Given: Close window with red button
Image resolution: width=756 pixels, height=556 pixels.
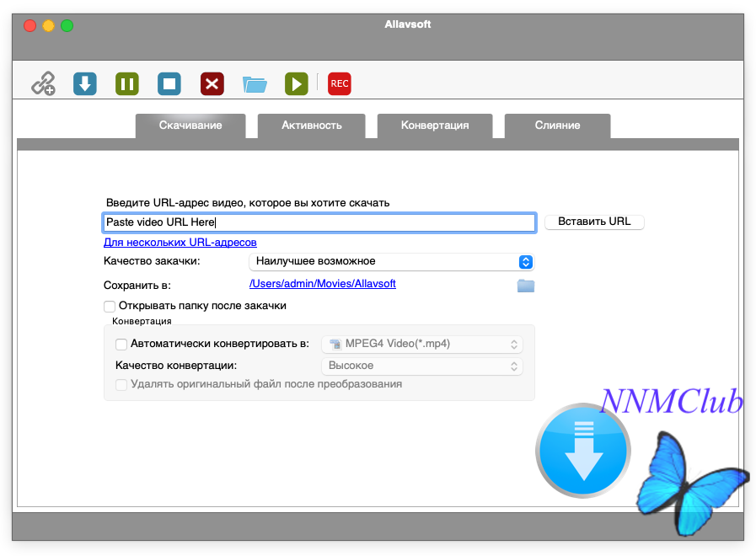Looking at the screenshot, I should click(x=29, y=25).
